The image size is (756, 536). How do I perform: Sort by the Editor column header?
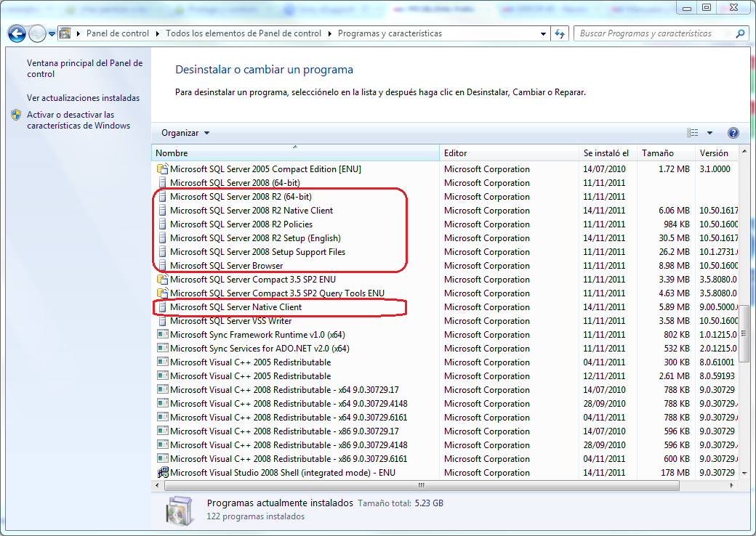point(509,153)
